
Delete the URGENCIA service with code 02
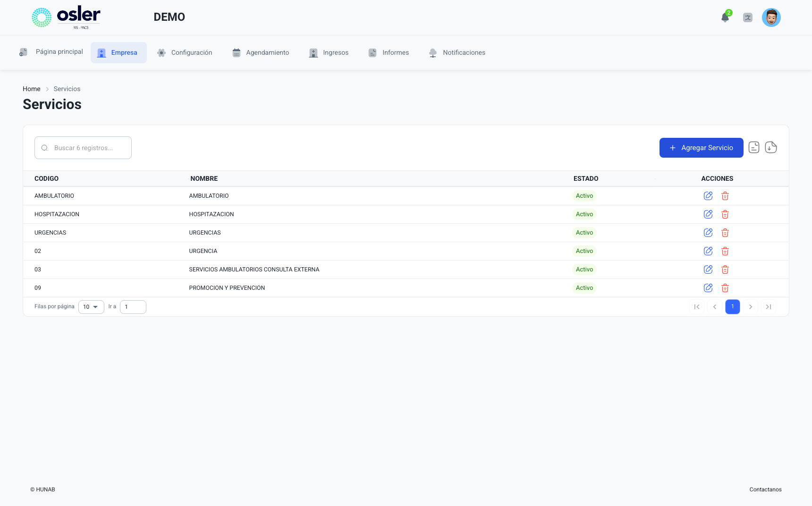coord(725,251)
